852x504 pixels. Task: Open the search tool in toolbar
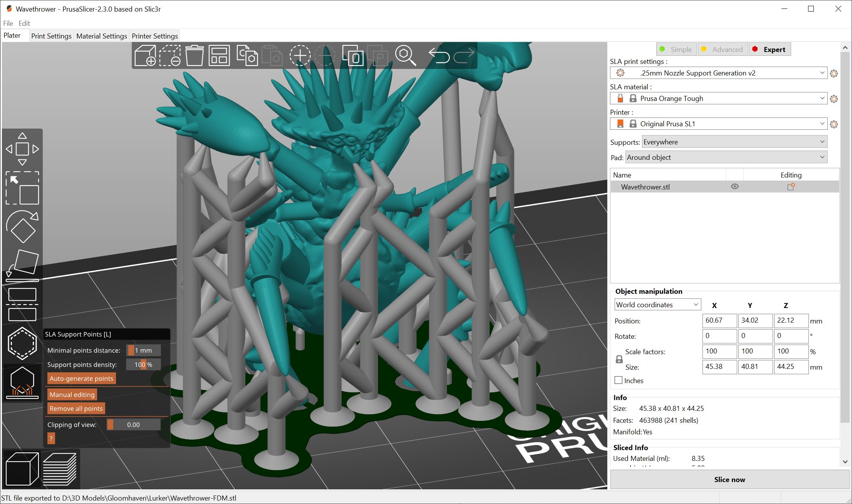405,55
